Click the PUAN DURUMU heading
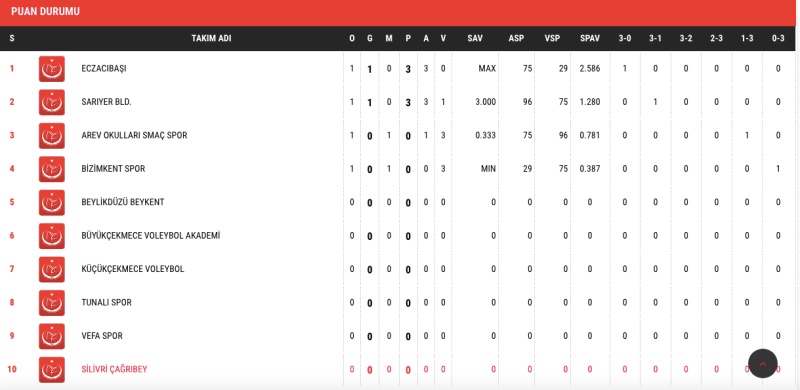This screenshot has height=390, width=800. pos(45,11)
